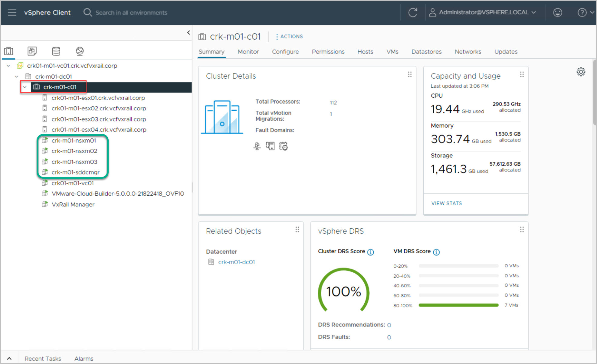Open the Storage inventory view
Screen dimensions: 597x364
coord(56,51)
